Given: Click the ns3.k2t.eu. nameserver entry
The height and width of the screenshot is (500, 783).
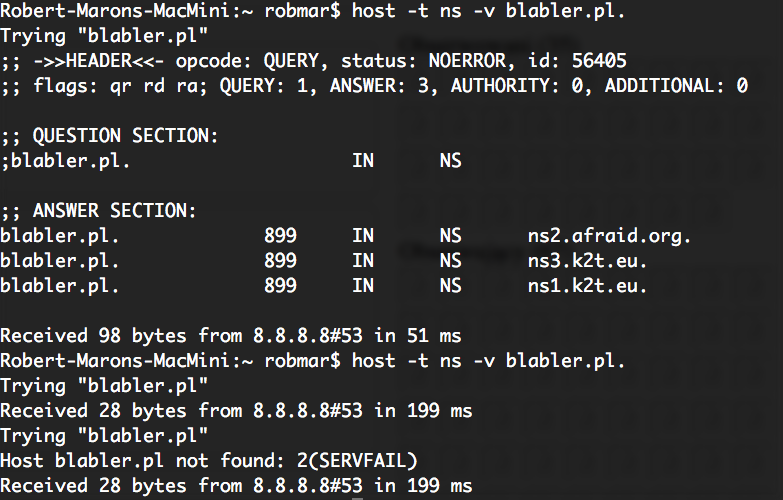Looking at the screenshot, I should pyautogui.click(x=588, y=261).
